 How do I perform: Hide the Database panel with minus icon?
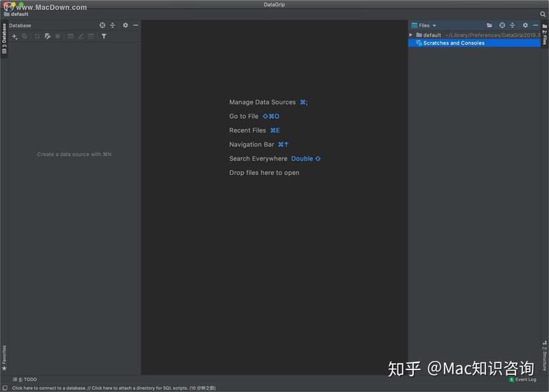click(135, 25)
